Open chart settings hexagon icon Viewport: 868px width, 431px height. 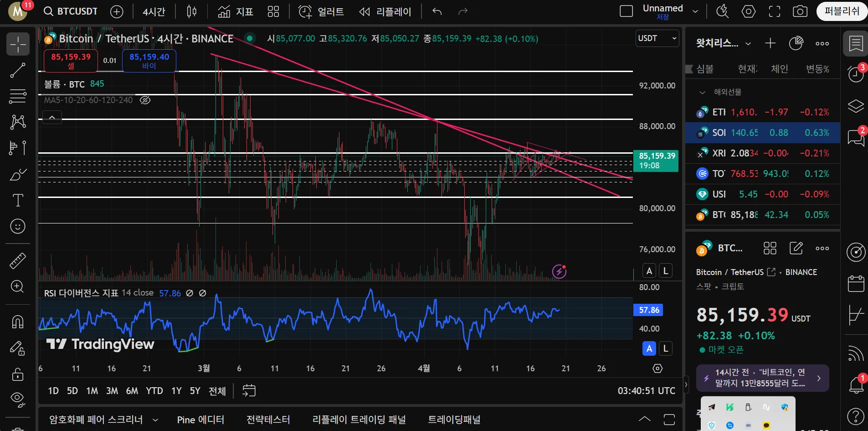click(x=749, y=11)
